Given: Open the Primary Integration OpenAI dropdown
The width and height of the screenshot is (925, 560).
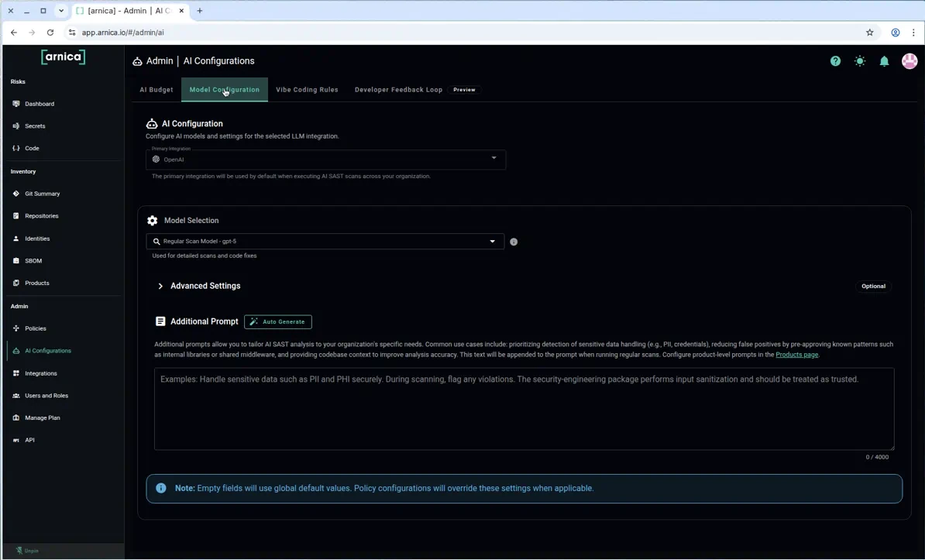Looking at the screenshot, I should [325, 160].
